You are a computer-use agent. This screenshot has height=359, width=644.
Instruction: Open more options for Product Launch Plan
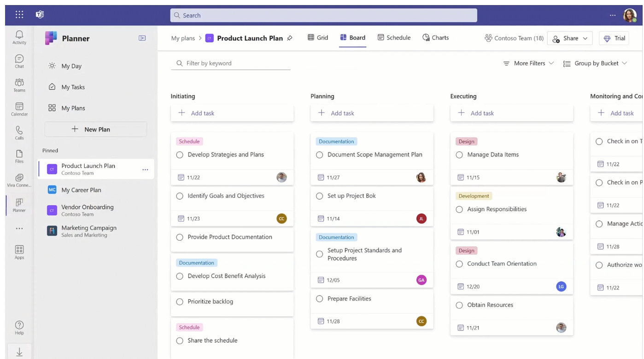145,169
